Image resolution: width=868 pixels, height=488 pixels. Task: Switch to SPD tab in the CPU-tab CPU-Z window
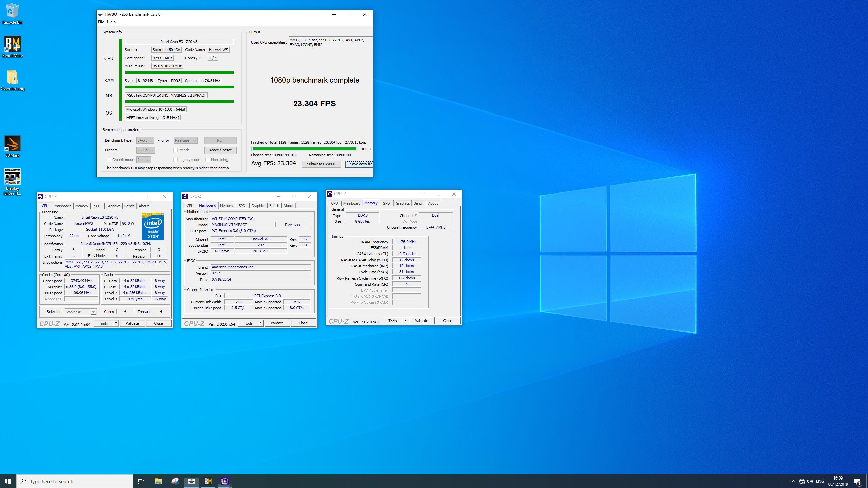tap(97, 206)
